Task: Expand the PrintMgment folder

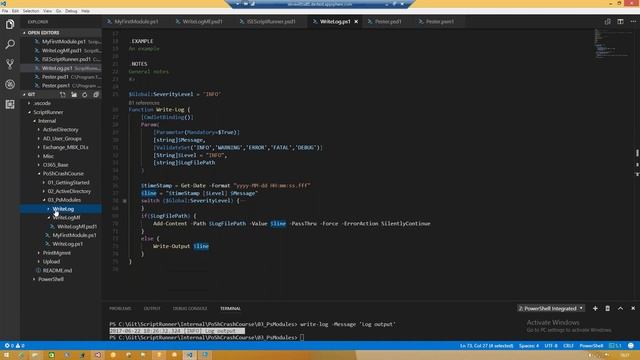Action: (57, 253)
